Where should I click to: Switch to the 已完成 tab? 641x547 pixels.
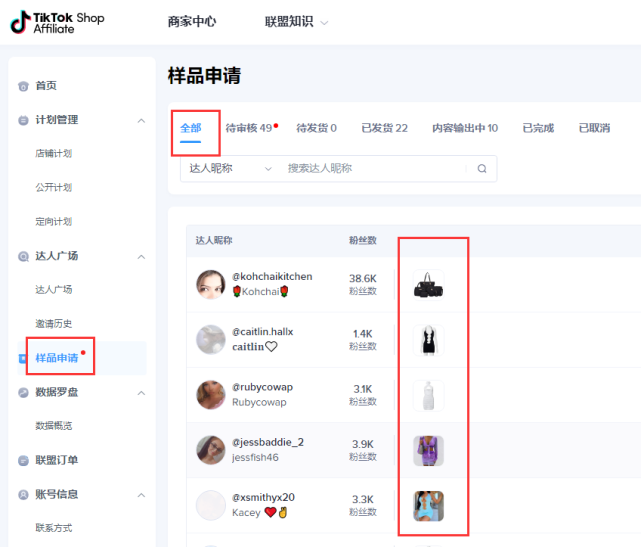pos(538,128)
